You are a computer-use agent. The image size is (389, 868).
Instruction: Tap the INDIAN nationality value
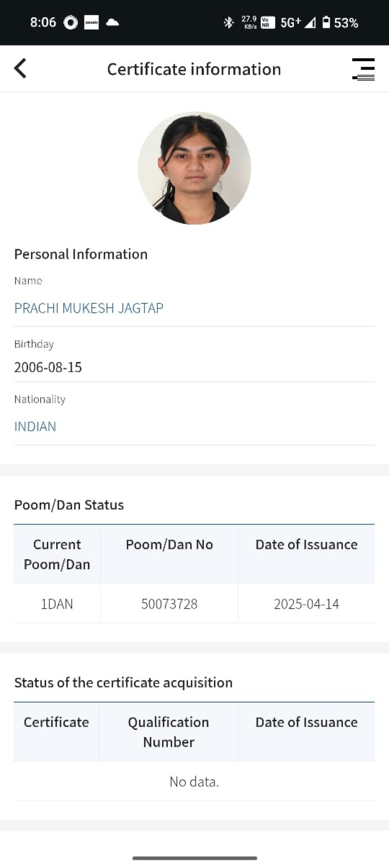[35, 427]
